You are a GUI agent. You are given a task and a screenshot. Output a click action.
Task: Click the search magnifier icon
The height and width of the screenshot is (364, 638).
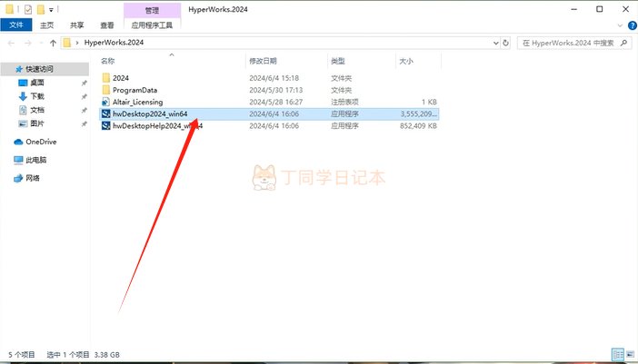coord(623,43)
